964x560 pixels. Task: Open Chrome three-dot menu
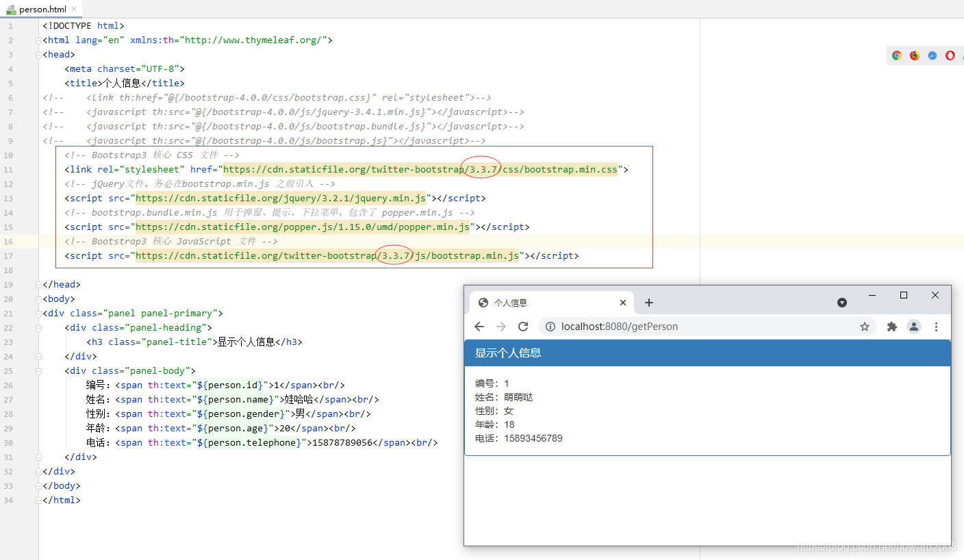pyautogui.click(x=937, y=327)
